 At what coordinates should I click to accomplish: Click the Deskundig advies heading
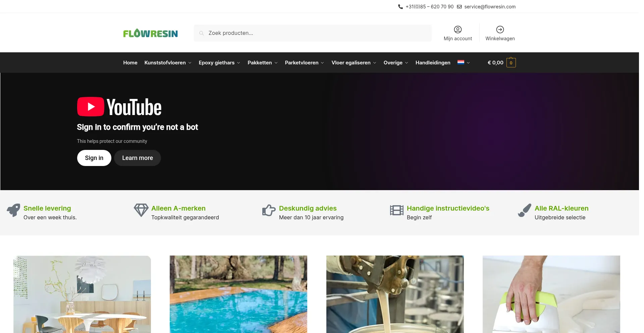(308, 208)
